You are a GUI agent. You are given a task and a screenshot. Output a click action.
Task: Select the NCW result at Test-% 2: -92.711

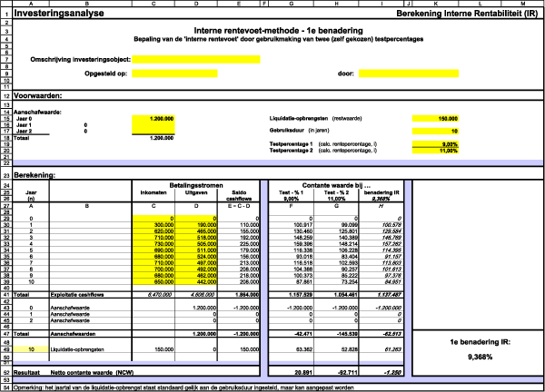[336, 372]
